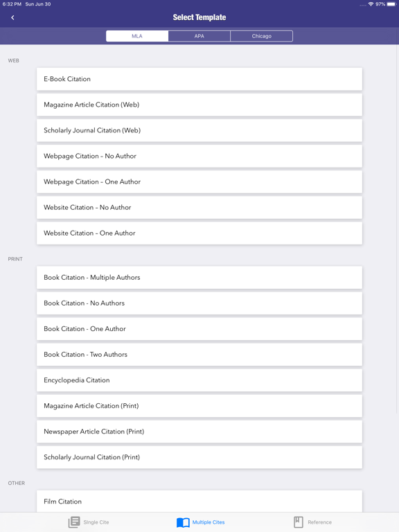
Task: Select Newspaper Article Citation (Print)
Action: 199,432
